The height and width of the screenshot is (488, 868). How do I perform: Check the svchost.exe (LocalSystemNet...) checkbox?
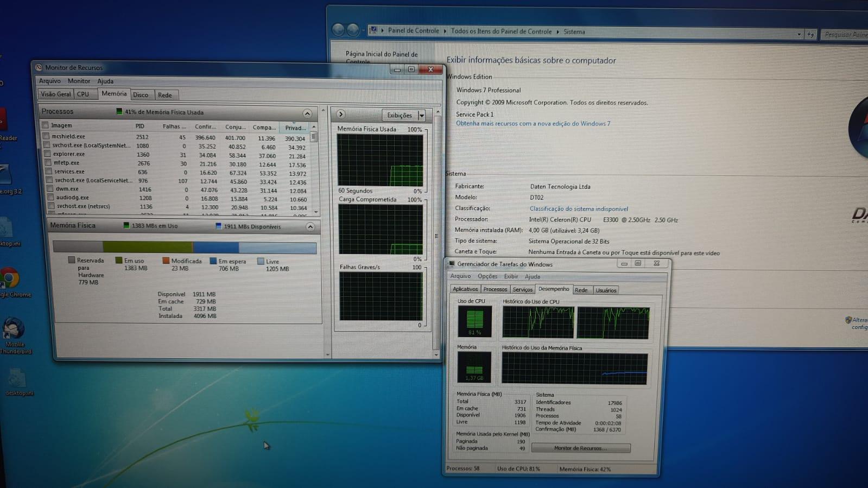click(47, 145)
